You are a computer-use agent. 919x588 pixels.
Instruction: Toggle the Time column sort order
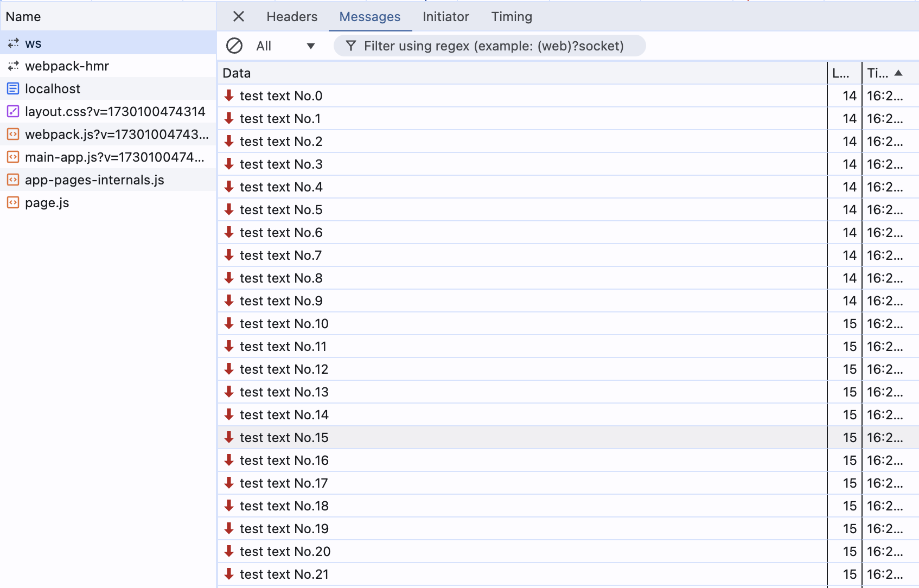pos(884,72)
